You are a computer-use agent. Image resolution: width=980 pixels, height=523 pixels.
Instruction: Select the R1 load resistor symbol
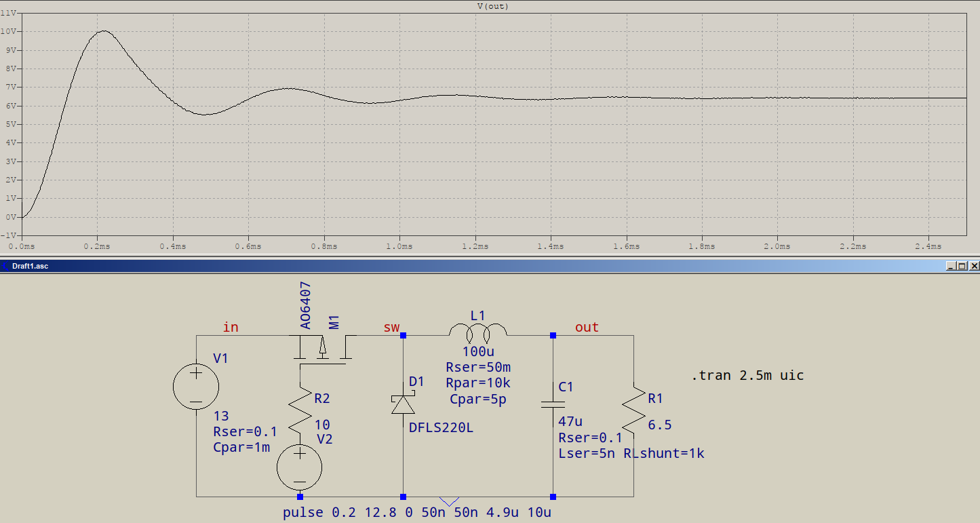pos(633,410)
